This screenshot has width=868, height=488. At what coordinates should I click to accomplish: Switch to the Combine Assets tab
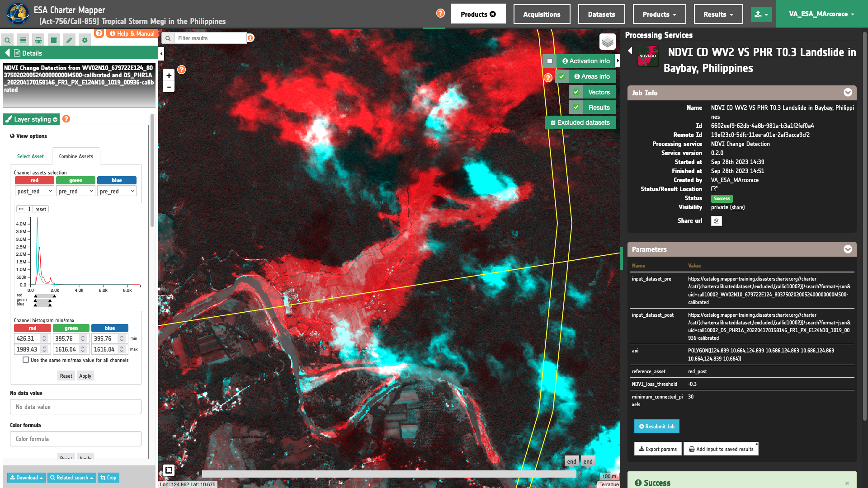(76, 156)
